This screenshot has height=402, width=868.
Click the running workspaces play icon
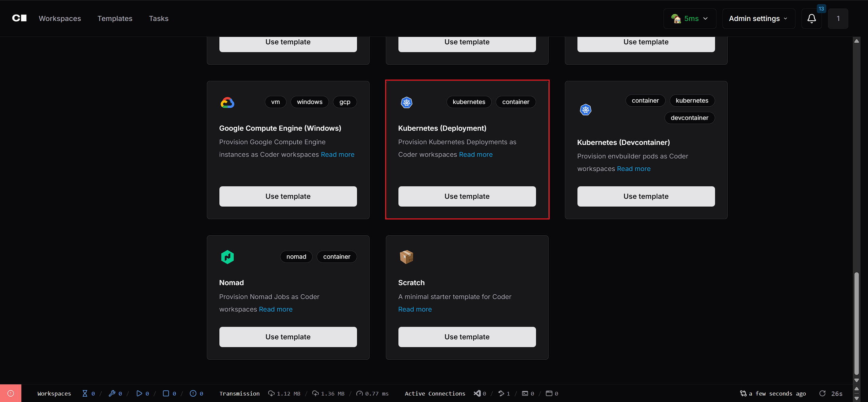point(139,393)
